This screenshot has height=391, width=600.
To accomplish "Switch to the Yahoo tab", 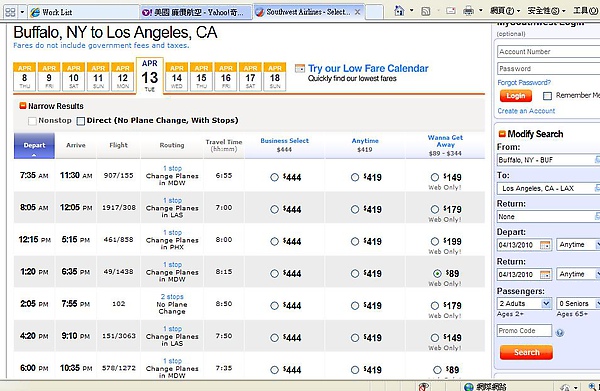I will 195,12.
